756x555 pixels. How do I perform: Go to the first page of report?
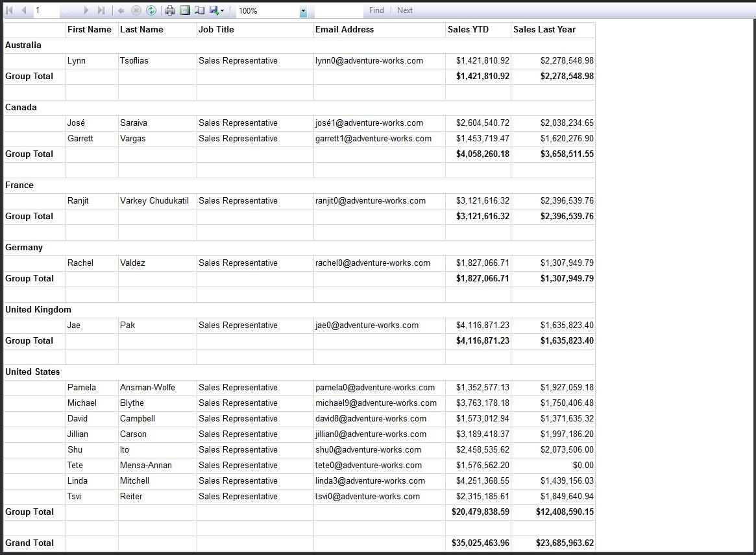tap(9, 10)
